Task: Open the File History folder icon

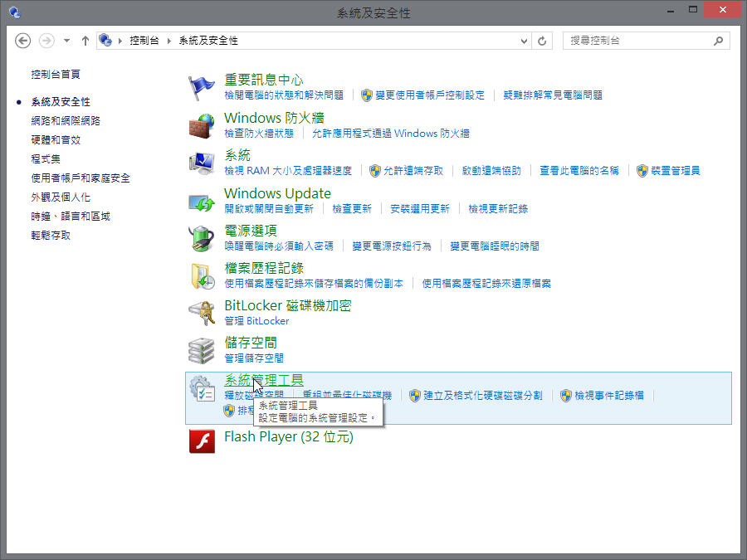Action: [x=203, y=275]
